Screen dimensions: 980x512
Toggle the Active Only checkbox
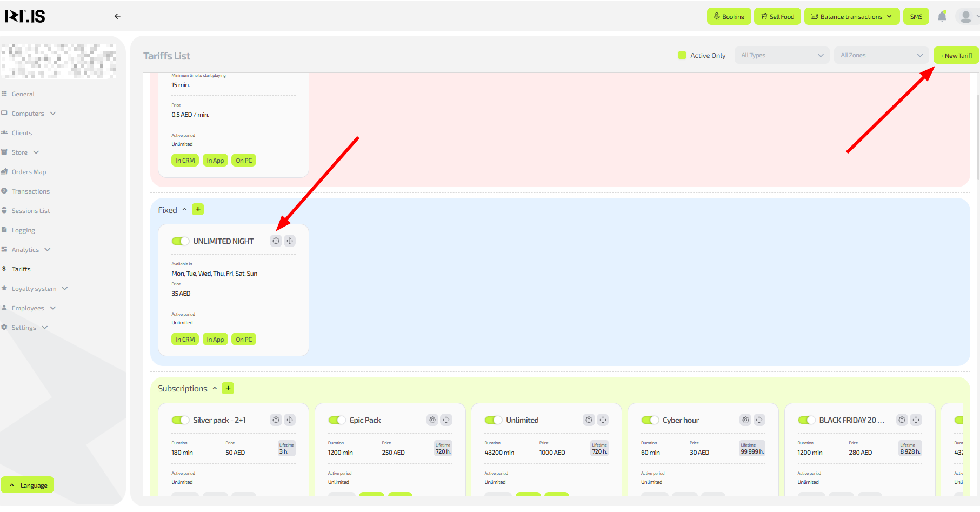click(x=682, y=55)
